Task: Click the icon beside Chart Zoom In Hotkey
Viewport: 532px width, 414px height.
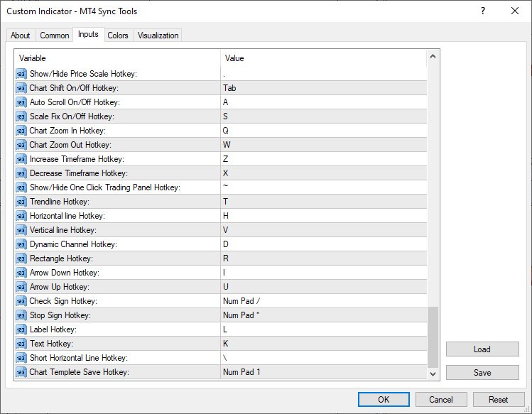Action: coord(21,131)
